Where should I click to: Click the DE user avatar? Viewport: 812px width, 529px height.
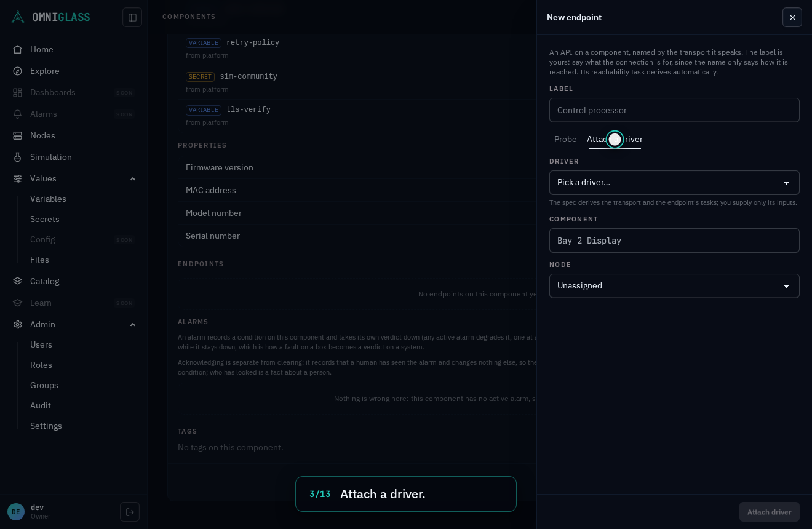16,512
